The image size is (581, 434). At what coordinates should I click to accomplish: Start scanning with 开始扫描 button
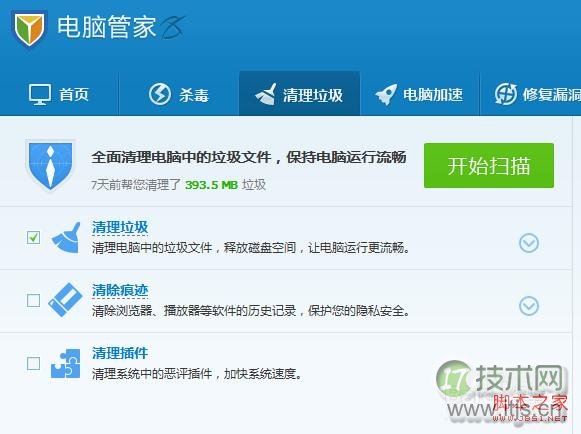(489, 165)
